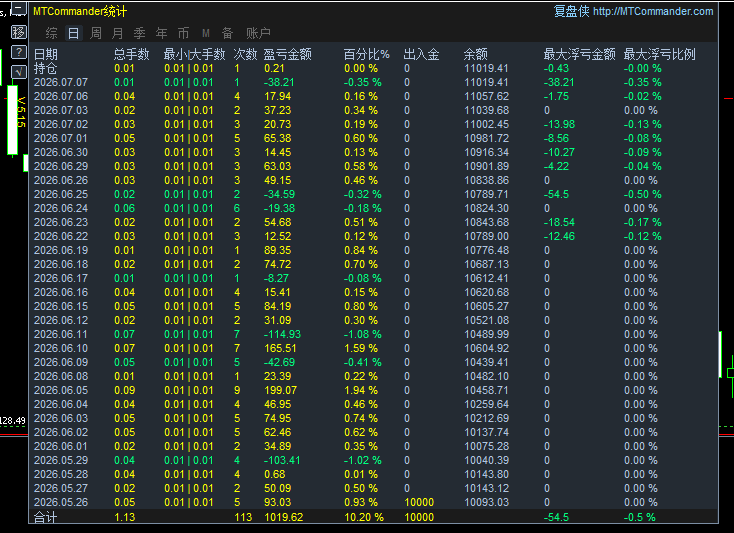Click balance 10212.69
This screenshot has height=533, width=734.
[486, 418]
